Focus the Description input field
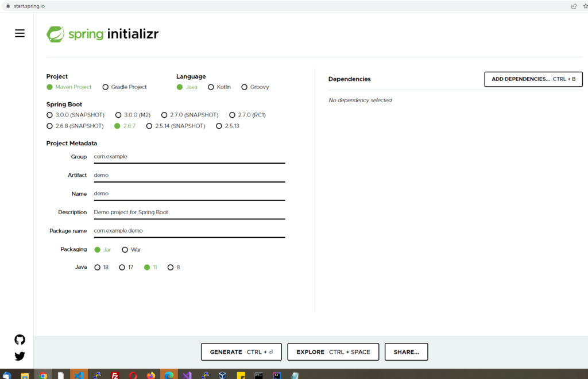This screenshot has width=588, height=379. (188, 212)
